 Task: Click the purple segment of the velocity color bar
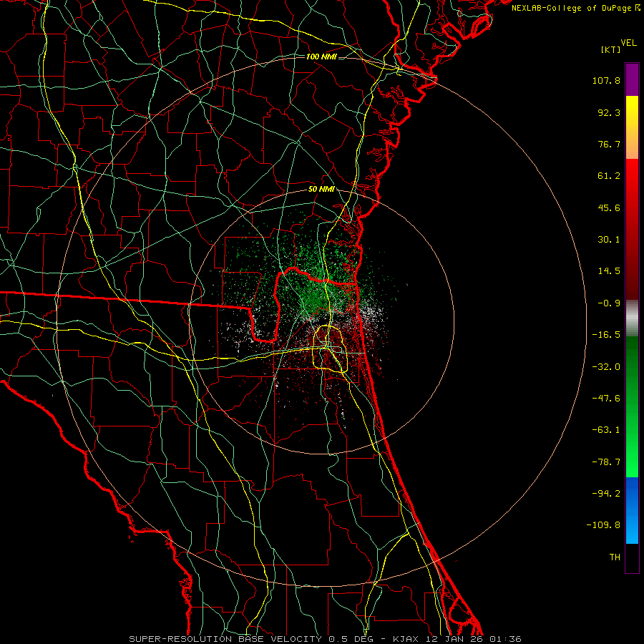632,79
